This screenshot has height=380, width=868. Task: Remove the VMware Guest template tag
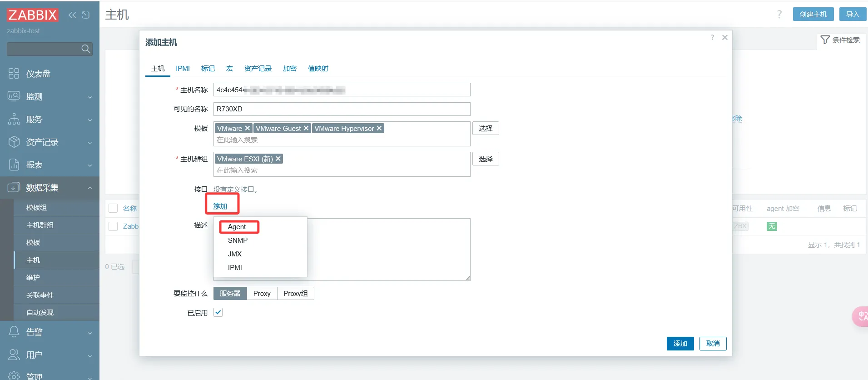click(306, 128)
